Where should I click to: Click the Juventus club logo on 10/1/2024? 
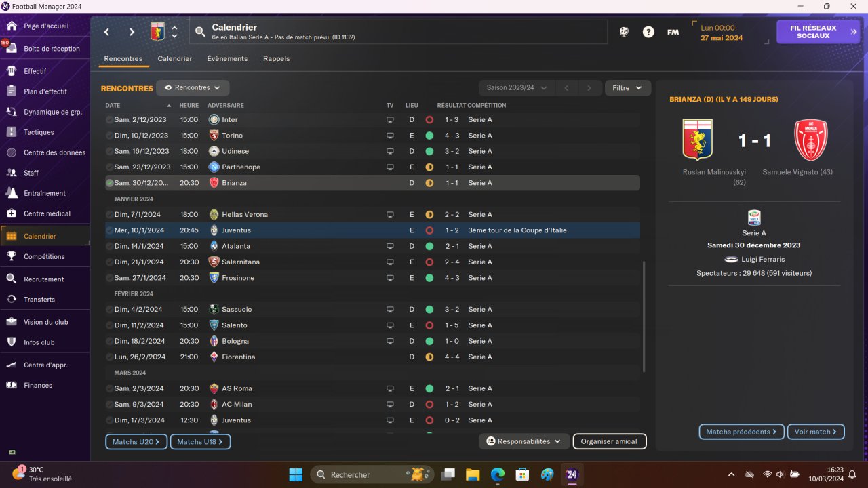214,230
